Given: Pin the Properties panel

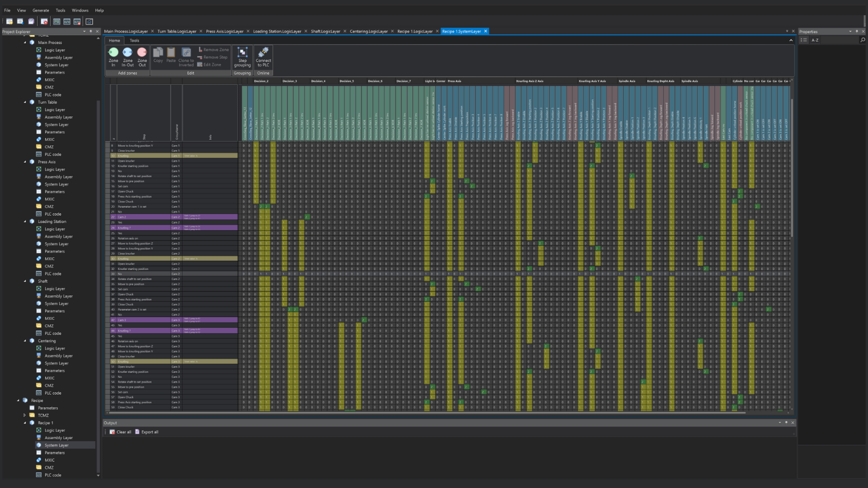Looking at the screenshot, I should 857,31.
